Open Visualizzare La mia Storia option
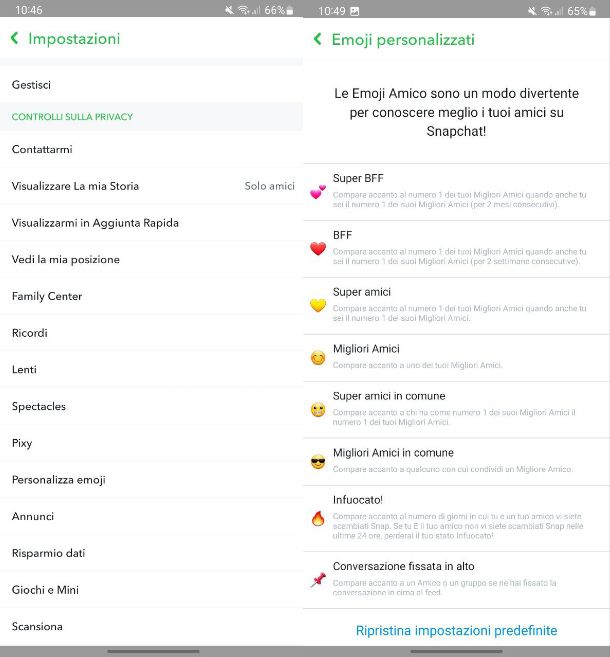 click(x=151, y=186)
